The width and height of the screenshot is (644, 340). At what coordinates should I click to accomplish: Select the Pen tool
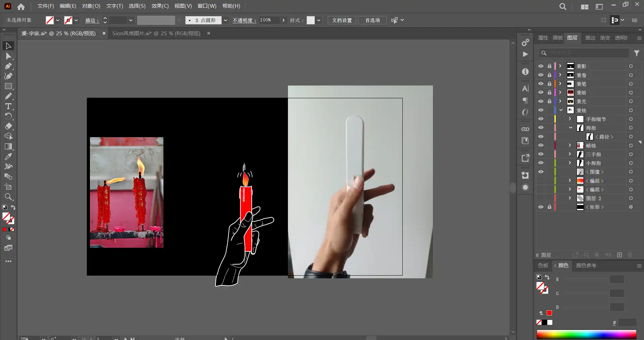[x=8, y=66]
